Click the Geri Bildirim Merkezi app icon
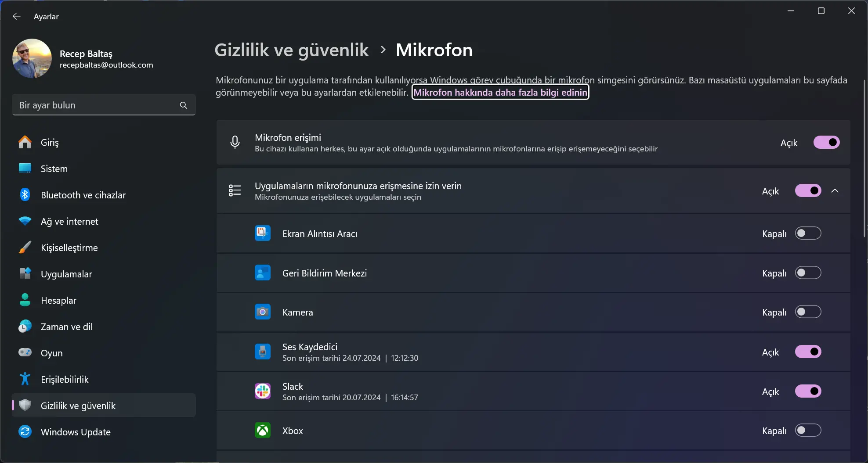Image resolution: width=868 pixels, height=463 pixels. pyautogui.click(x=263, y=273)
